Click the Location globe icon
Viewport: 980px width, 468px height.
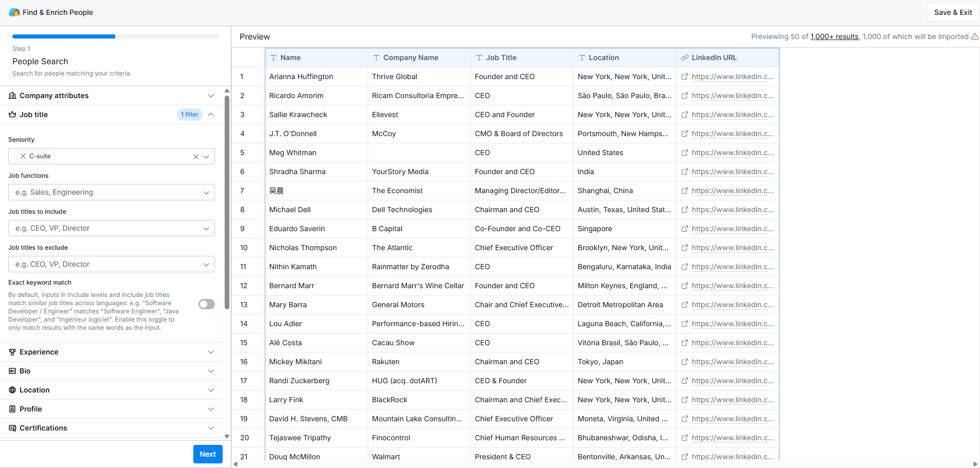tap(12, 390)
